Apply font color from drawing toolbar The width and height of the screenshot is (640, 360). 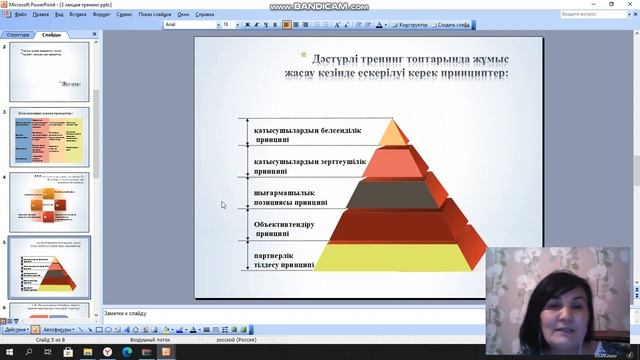(193, 330)
